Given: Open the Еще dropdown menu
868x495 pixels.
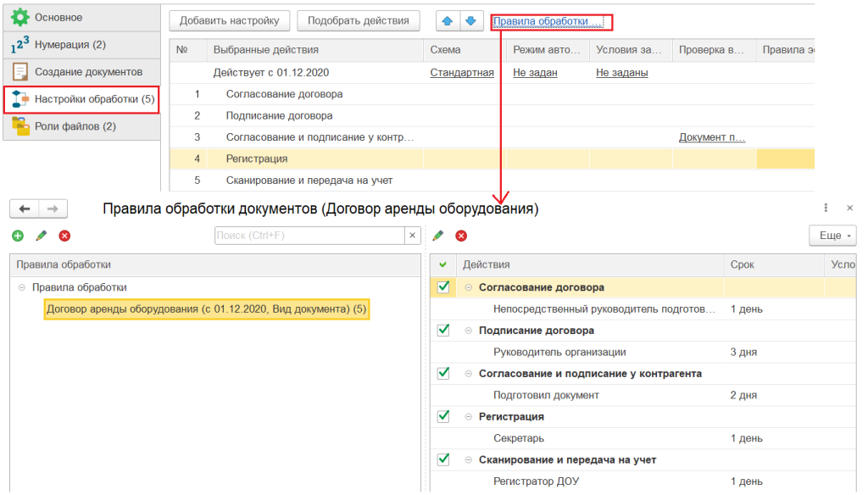Looking at the screenshot, I should click(x=832, y=236).
